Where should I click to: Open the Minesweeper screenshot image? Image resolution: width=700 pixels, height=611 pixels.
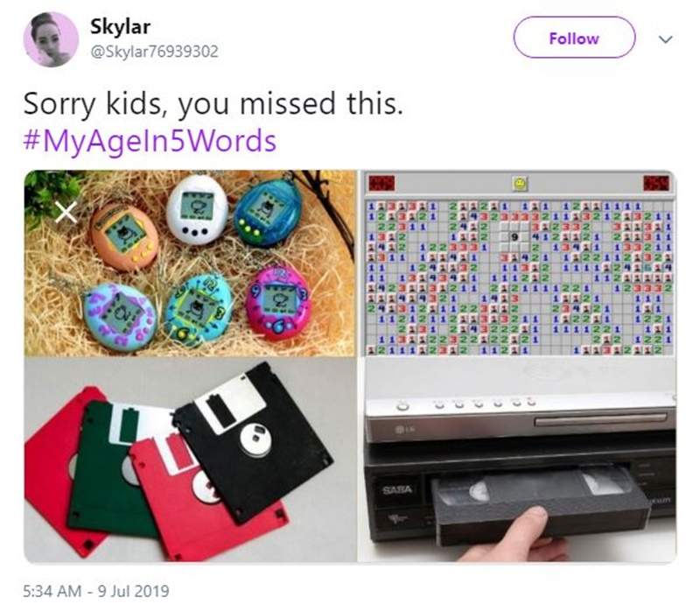[518, 263]
